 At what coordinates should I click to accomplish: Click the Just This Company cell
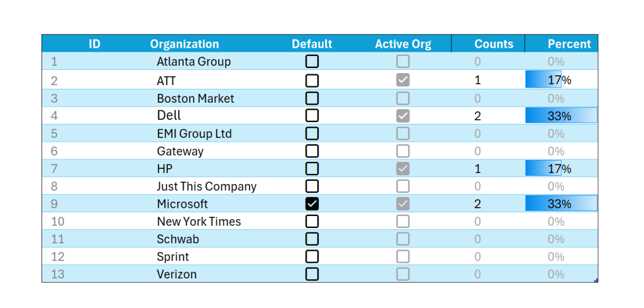coord(206,186)
